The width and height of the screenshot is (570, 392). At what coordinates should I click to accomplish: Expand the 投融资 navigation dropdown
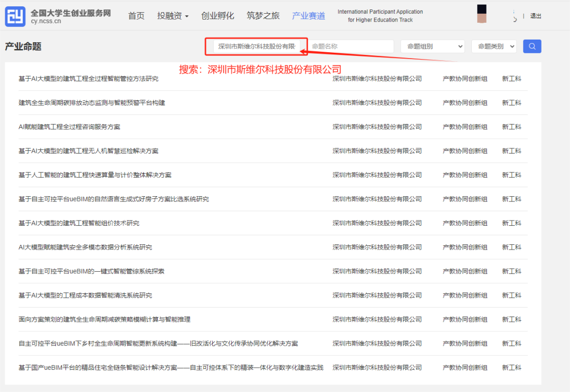173,16
